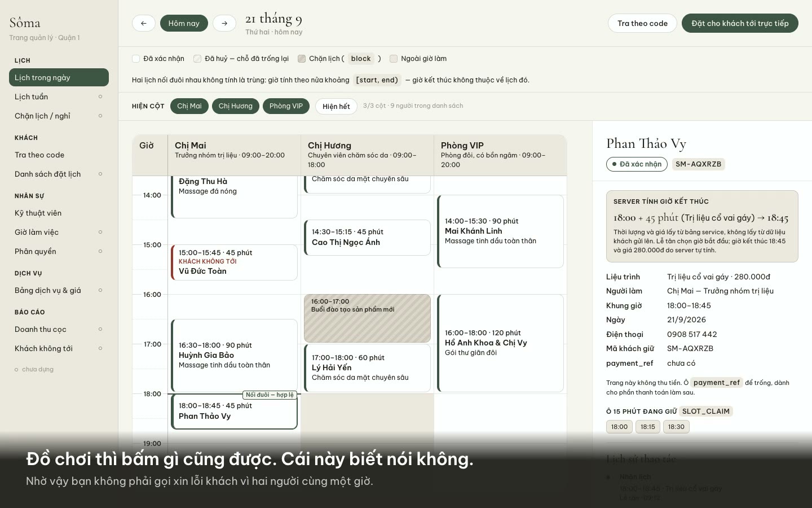812x508 pixels.
Task: Toggle the Chị Mai column chip
Action: tap(189, 106)
